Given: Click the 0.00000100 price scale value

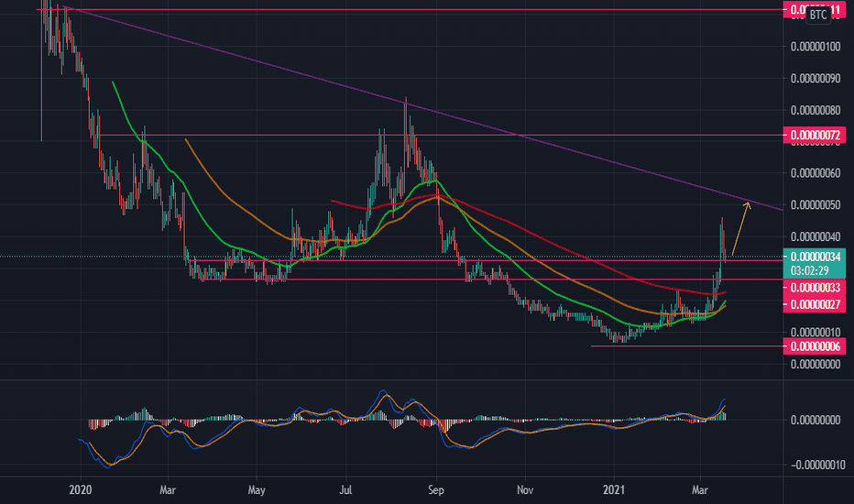Looking at the screenshot, I should tap(816, 47).
